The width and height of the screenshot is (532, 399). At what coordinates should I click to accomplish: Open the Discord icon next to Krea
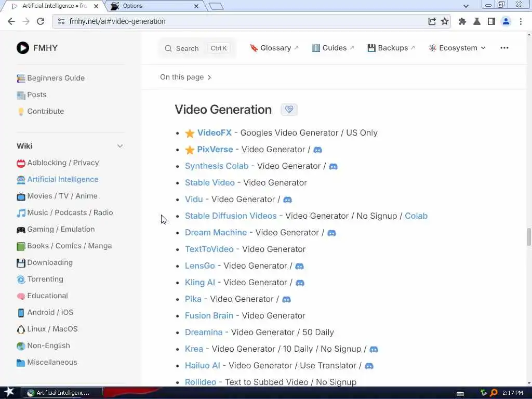(374, 349)
